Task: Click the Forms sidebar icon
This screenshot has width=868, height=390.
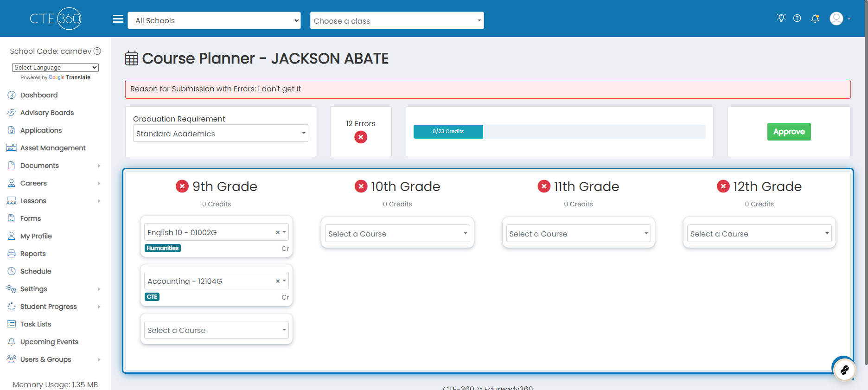Action: (12, 218)
